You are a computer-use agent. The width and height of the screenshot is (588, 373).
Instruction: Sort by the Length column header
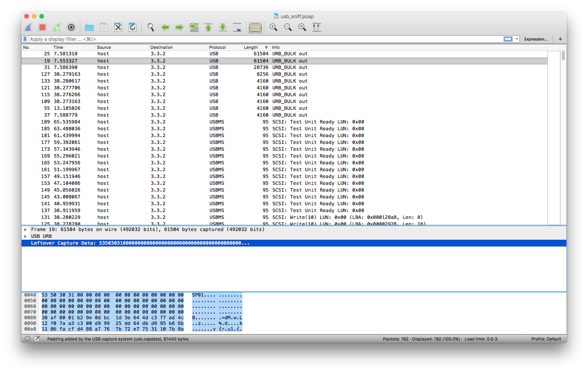[x=256, y=47]
